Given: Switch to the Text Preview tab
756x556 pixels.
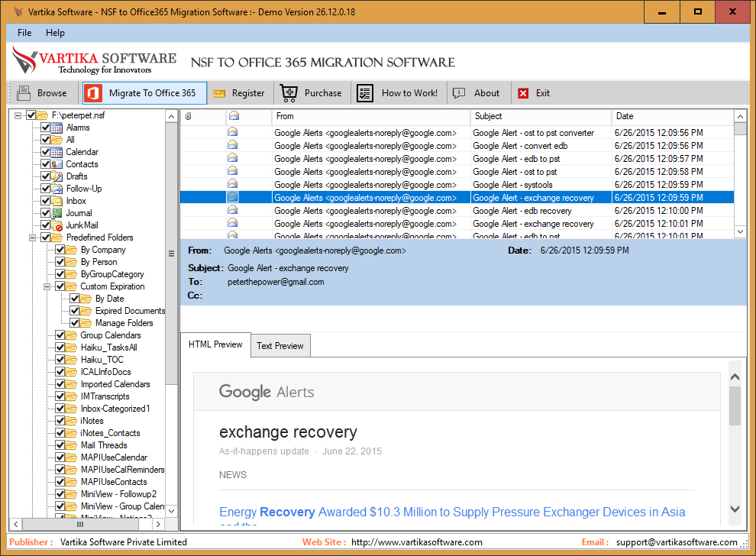Looking at the screenshot, I should click(280, 346).
